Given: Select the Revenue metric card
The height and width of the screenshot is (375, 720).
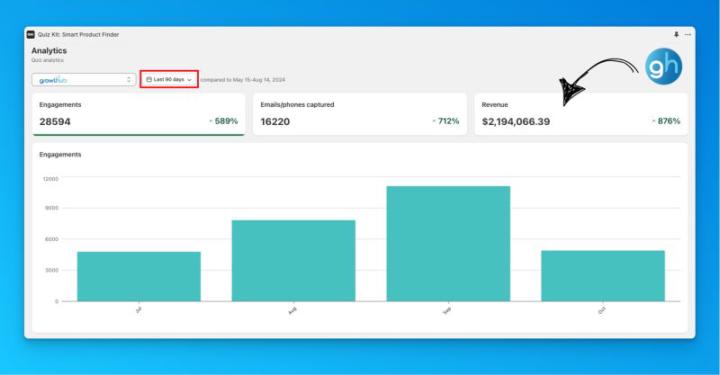Looking at the screenshot, I should (581, 114).
